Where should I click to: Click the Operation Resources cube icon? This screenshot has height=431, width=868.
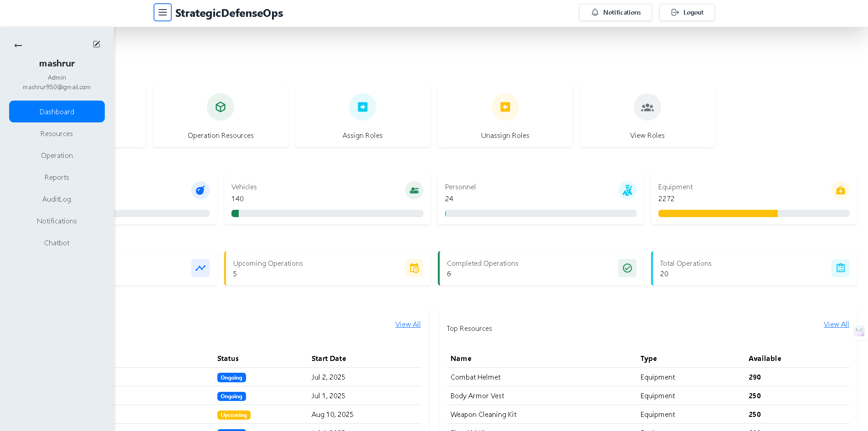(221, 107)
